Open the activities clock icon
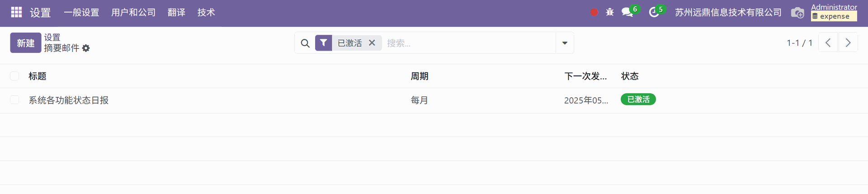The width and height of the screenshot is (868, 194). (x=654, y=12)
